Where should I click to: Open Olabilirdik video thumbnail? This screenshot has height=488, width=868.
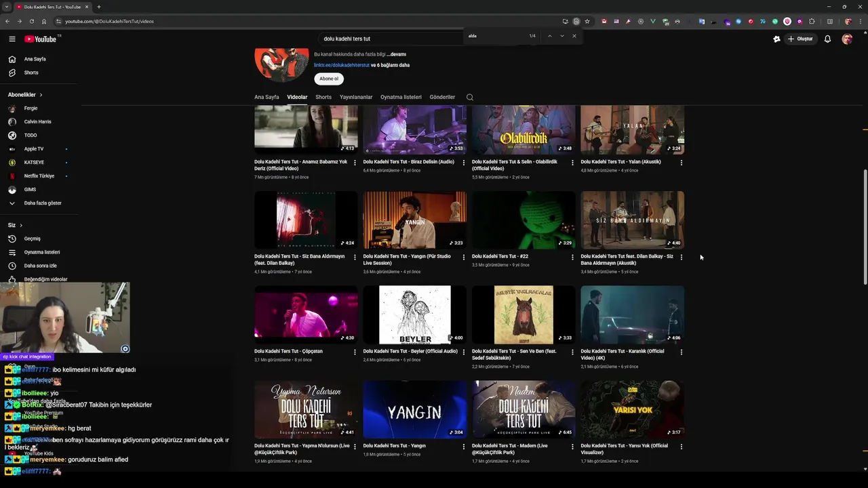(524, 129)
